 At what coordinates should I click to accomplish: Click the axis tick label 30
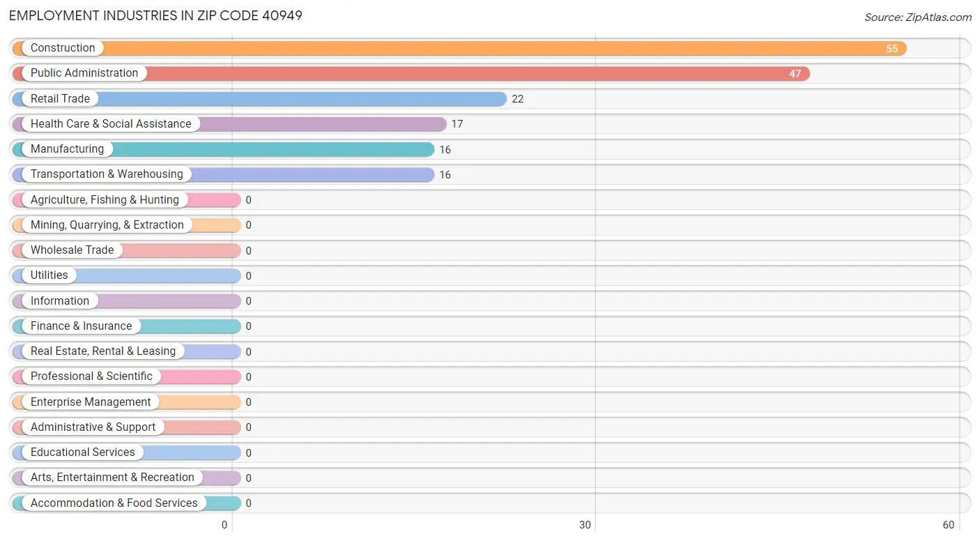click(x=585, y=525)
